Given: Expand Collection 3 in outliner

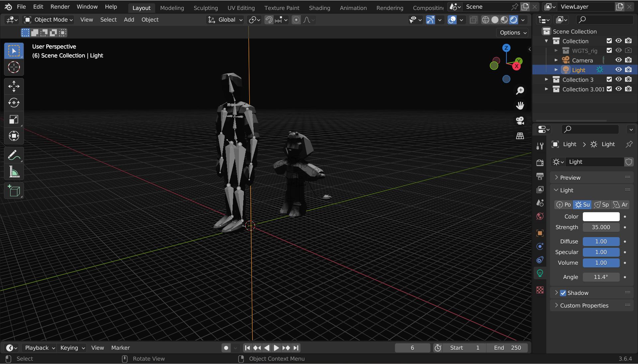Looking at the screenshot, I should pyautogui.click(x=547, y=79).
